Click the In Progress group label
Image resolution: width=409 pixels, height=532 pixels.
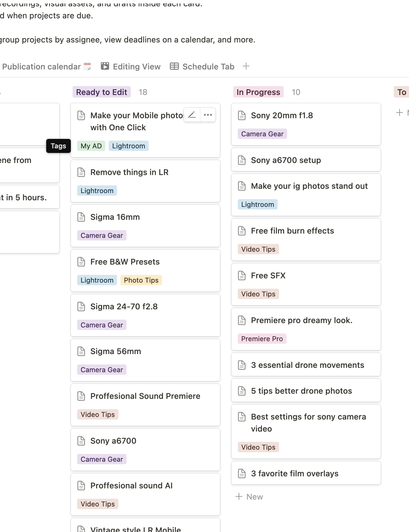coord(258,92)
